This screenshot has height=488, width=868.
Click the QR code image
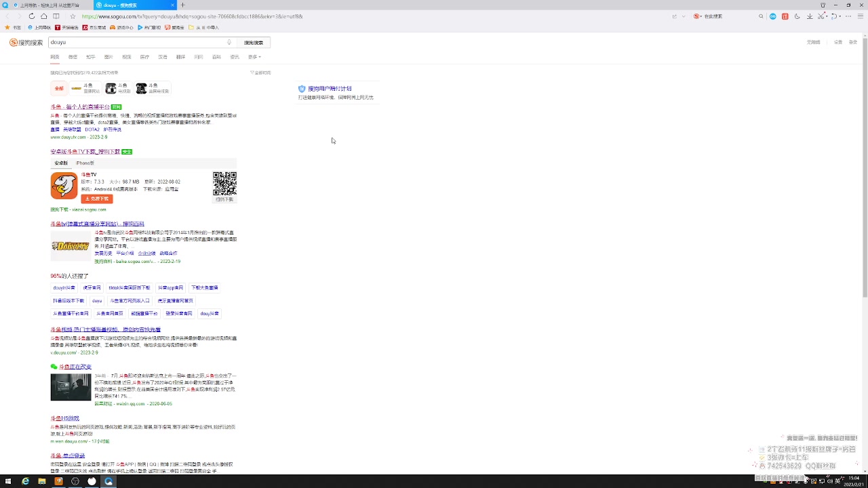tap(224, 184)
